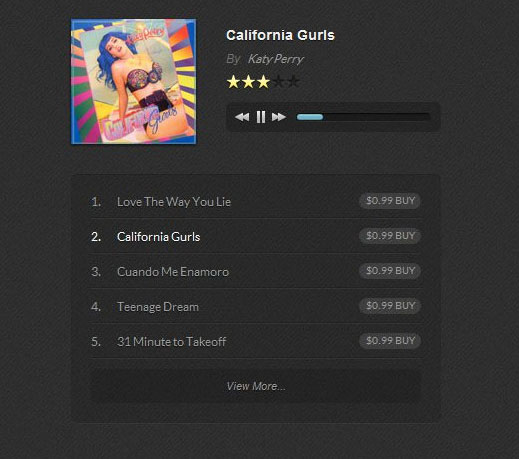The image size is (519, 459).
Task: Buy Love The Way You Lie for $0.99
Action: pyautogui.click(x=390, y=201)
